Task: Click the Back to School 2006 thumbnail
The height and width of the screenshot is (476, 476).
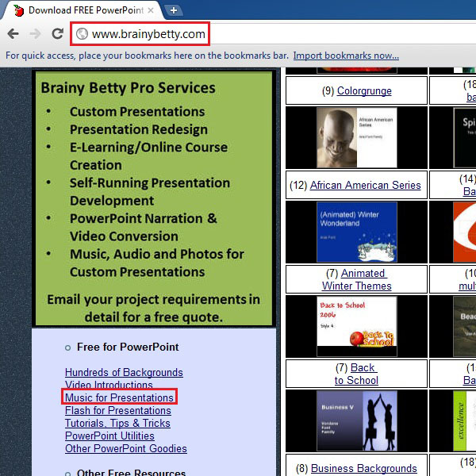Action: coord(357,326)
